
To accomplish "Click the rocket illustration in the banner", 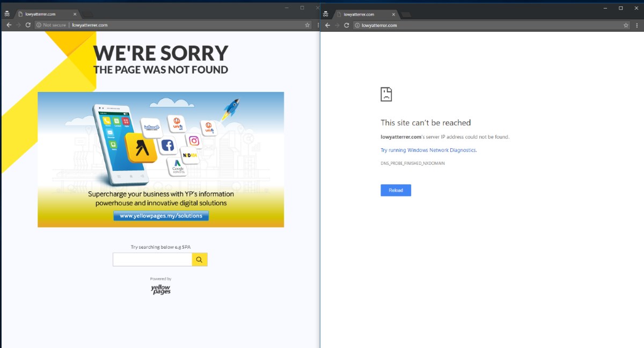I will pyautogui.click(x=230, y=109).
